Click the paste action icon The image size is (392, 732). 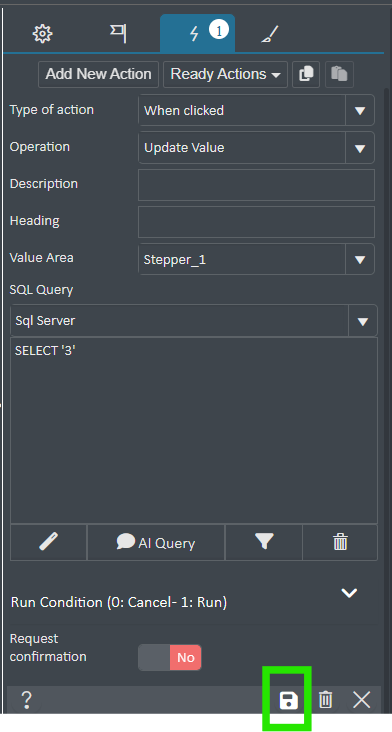[x=339, y=74]
